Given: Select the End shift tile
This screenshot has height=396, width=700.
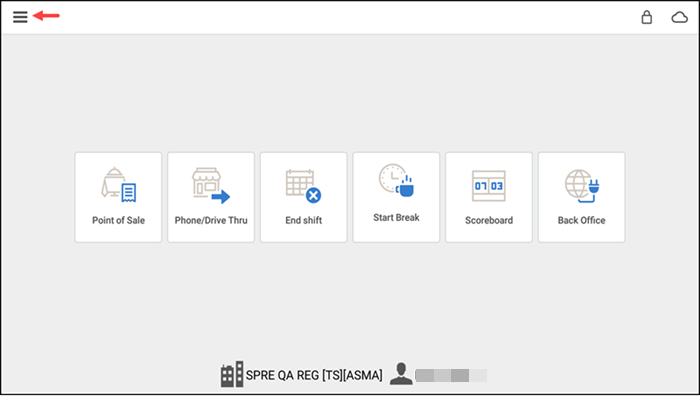Looking at the screenshot, I should (x=304, y=197).
